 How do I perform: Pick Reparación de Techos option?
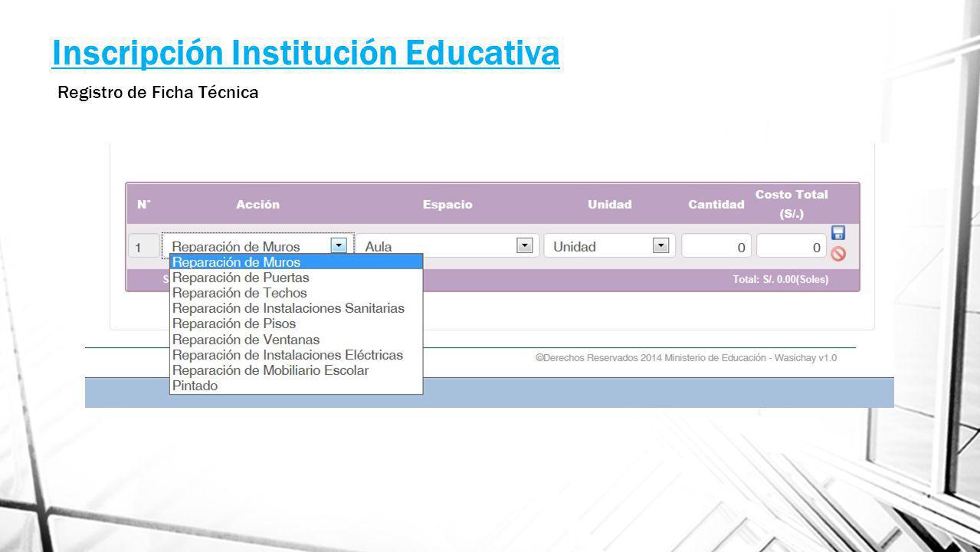click(x=297, y=293)
